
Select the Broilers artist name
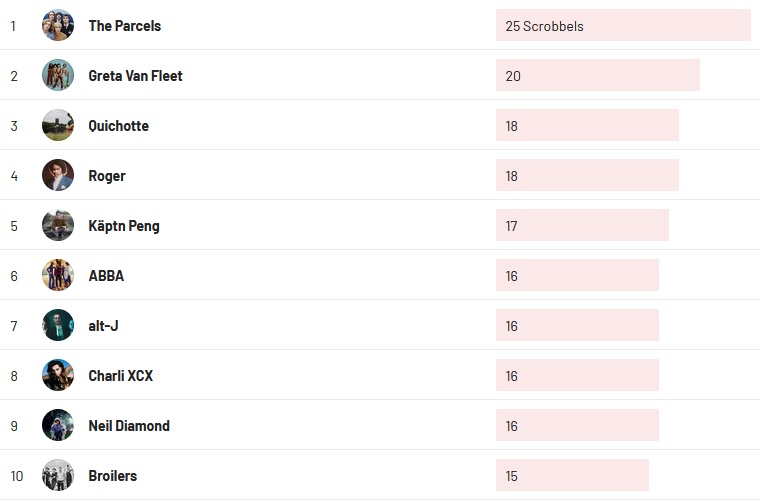pos(112,476)
